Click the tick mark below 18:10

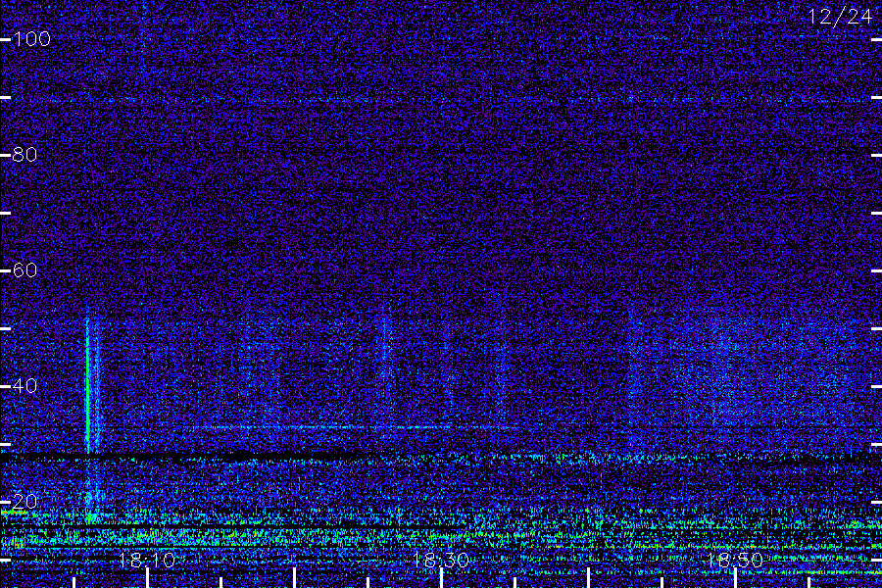tap(147, 578)
